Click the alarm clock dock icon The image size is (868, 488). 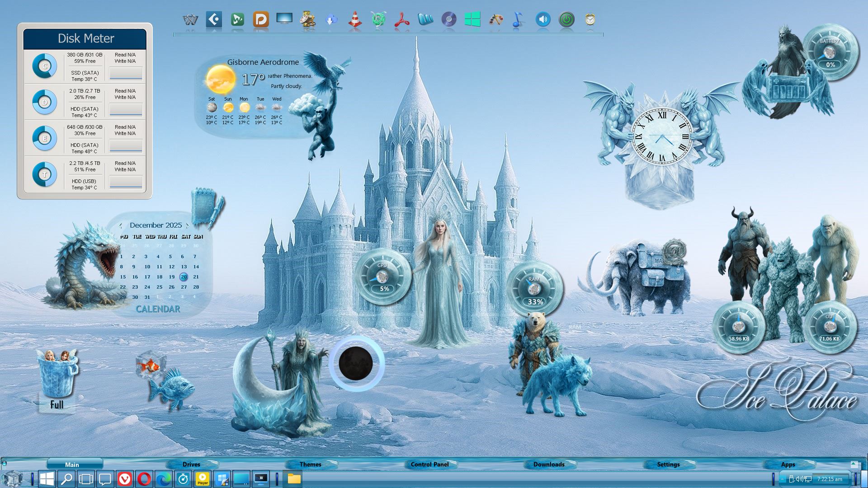coord(590,19)
